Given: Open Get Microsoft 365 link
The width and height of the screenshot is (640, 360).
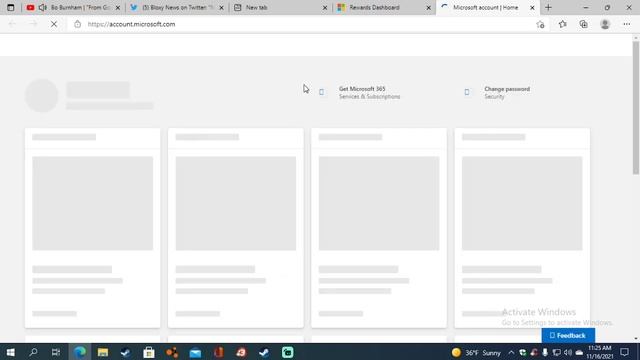Looking at the screenshot, I should tap(369, 92).
